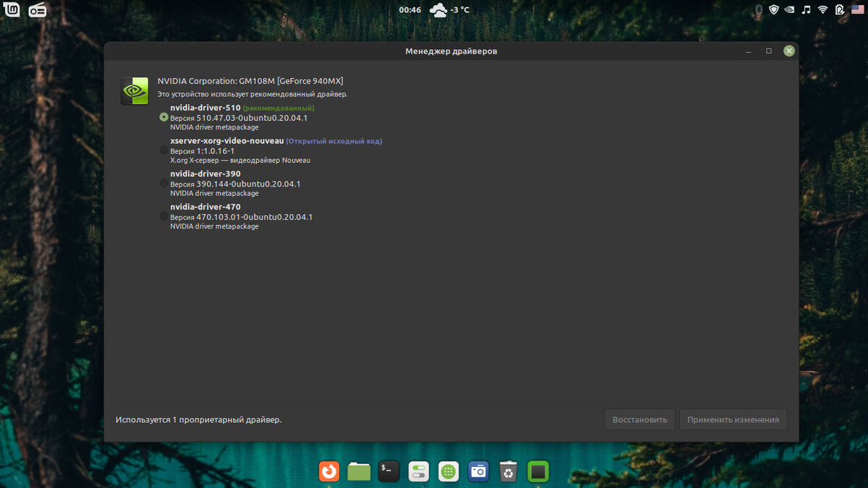Image resolution: width=868 pixels, height=488 pixels.
Task: Open the green app grid launcher in the dock
Action: 448,471
